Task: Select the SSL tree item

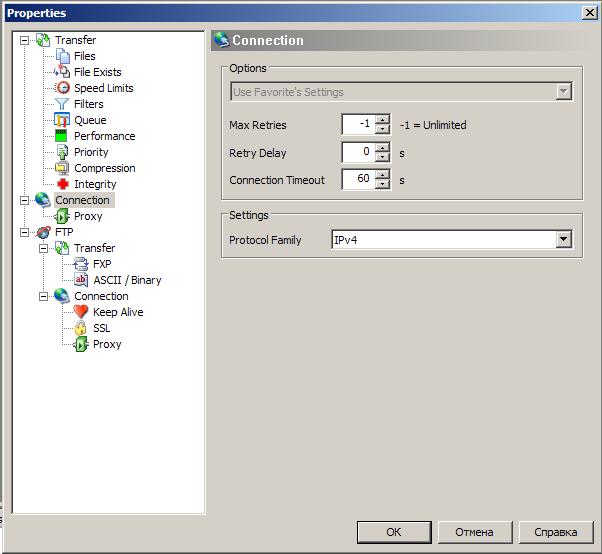Action: (x=102, y=328)
